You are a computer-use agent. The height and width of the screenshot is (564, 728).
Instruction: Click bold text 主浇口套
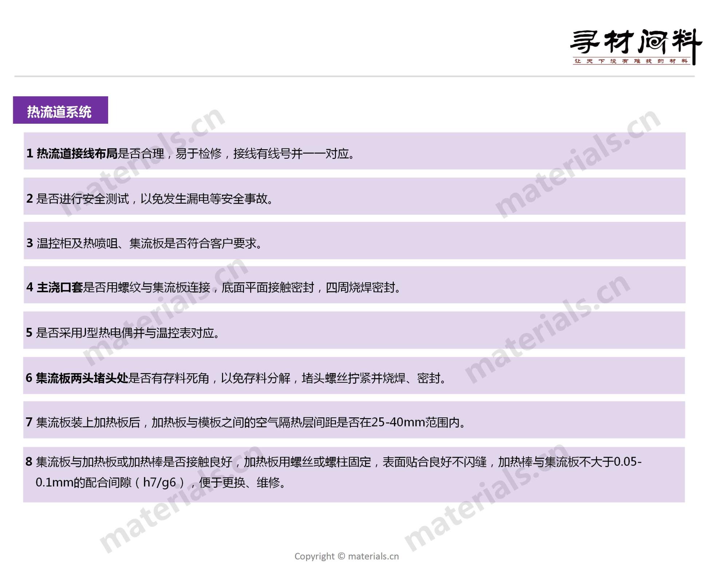(x=60, y=287)
